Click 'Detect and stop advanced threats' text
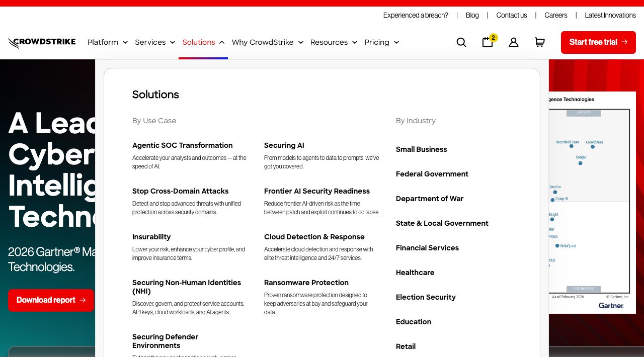 (187, 208)
